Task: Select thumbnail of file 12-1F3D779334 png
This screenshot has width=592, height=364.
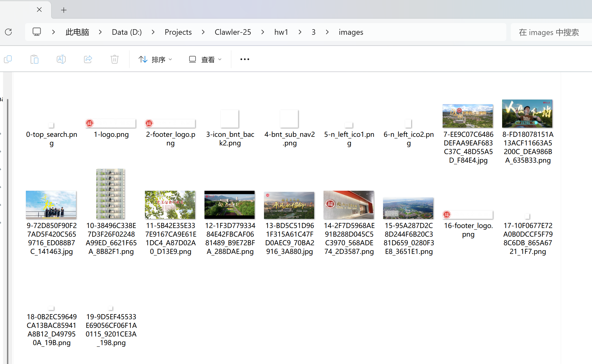Action: (x=230, y=205)
